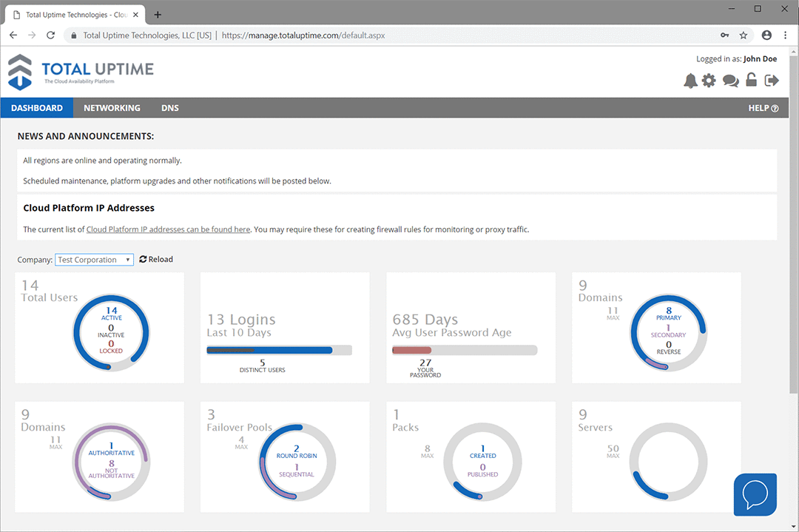This screenshot has height=532, width=799.
Task: Open the DNS tab
Action: click(169, 107)
